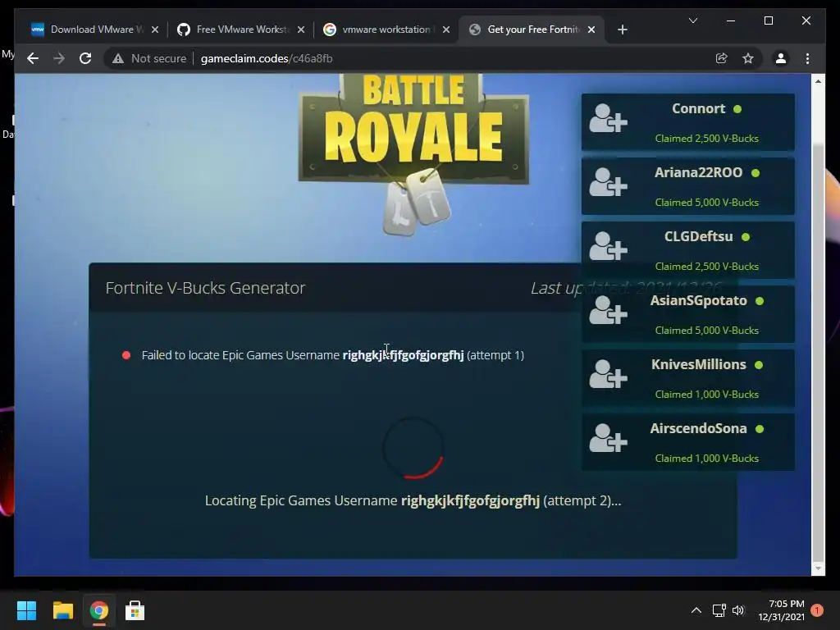This screenshot has width=840, height=630.
Task: Click the browser back arrow
Action: click(33, 58)
